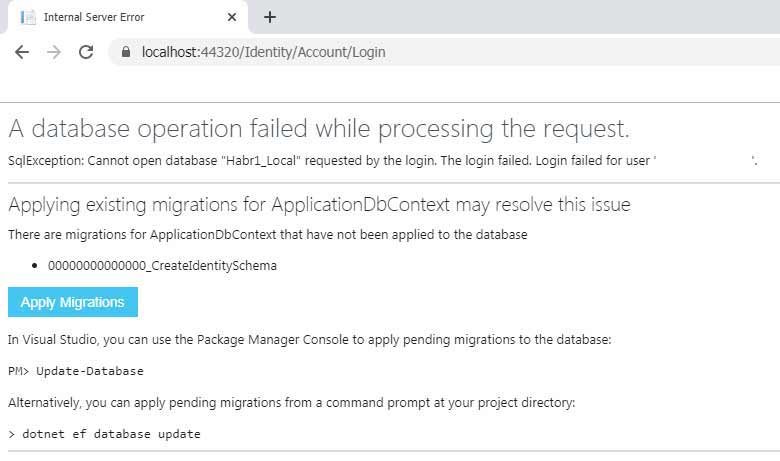
Task: Click the Apply Migrations button
Action: coord(72,302)
